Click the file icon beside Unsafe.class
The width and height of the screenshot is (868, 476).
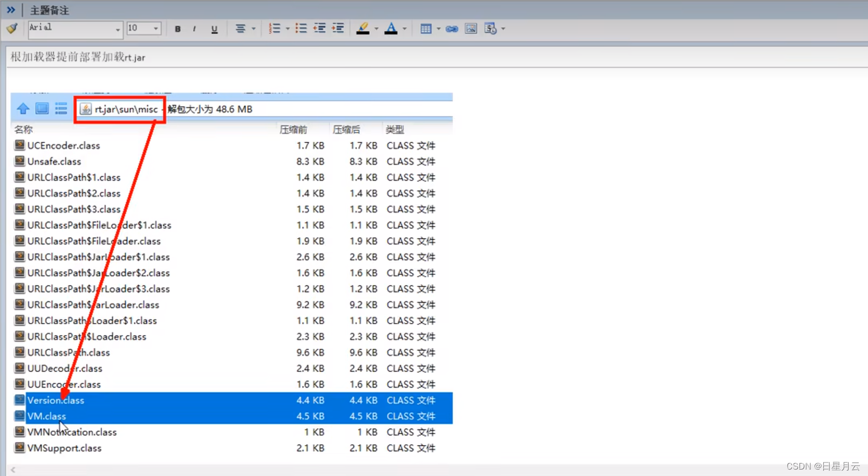point(19,161)
